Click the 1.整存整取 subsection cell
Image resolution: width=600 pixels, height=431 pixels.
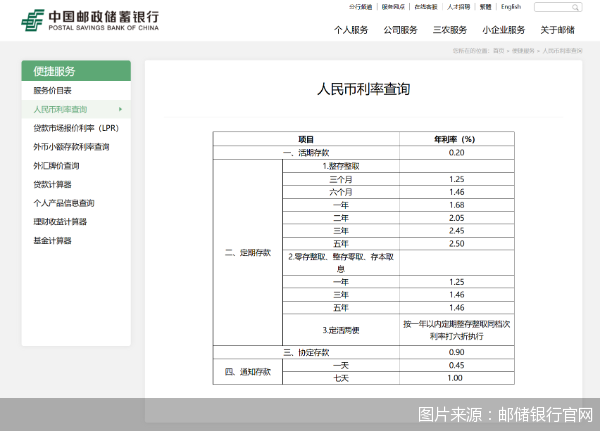[341, 166]
